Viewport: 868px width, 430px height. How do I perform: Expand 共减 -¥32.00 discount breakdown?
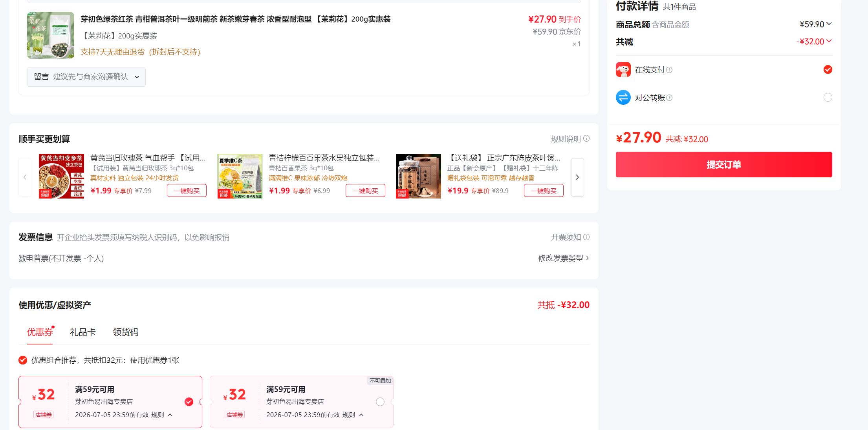tap(829, 41)
